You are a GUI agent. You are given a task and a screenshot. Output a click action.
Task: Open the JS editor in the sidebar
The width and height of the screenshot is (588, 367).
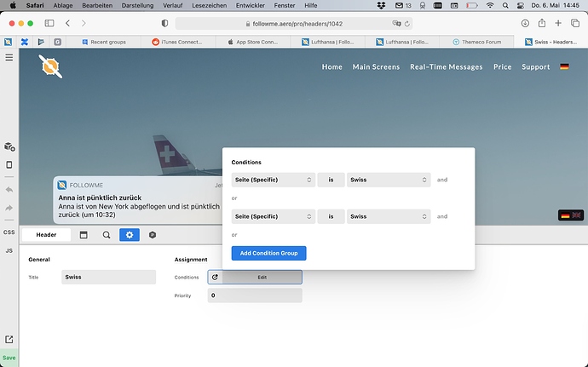point(9,251)
